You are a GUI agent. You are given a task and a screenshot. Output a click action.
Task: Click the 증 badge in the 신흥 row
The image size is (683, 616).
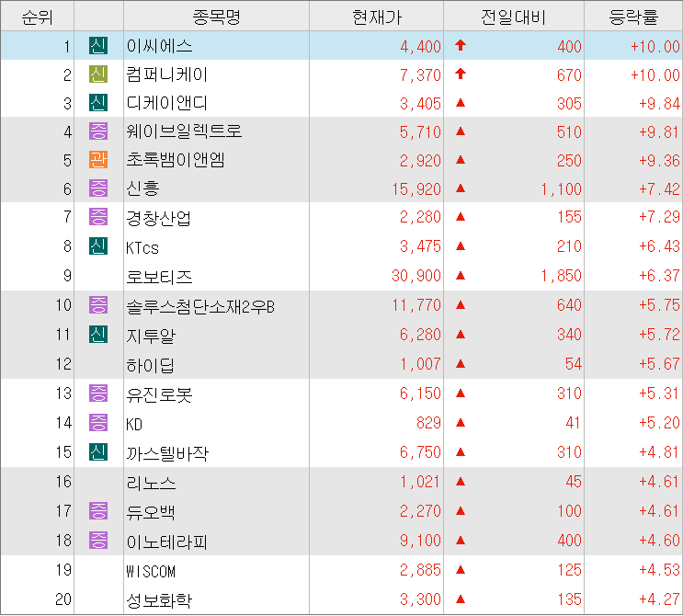pyautogui.click(x=98, y=188)
